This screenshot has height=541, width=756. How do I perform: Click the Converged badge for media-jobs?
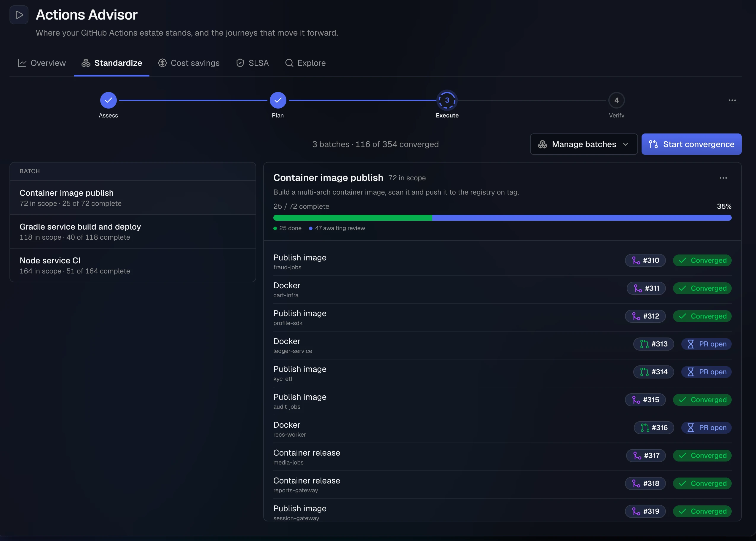click(x=702, y=456)
